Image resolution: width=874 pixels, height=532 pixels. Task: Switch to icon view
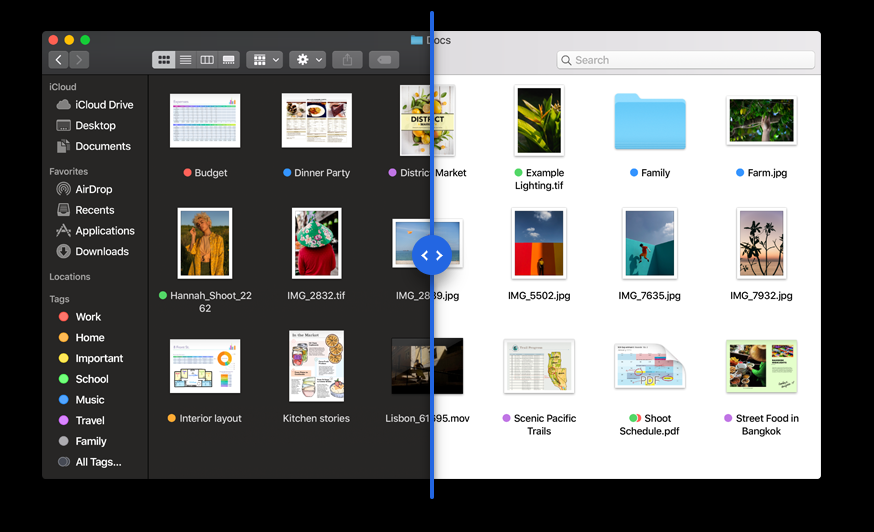[x=164, y=60]
